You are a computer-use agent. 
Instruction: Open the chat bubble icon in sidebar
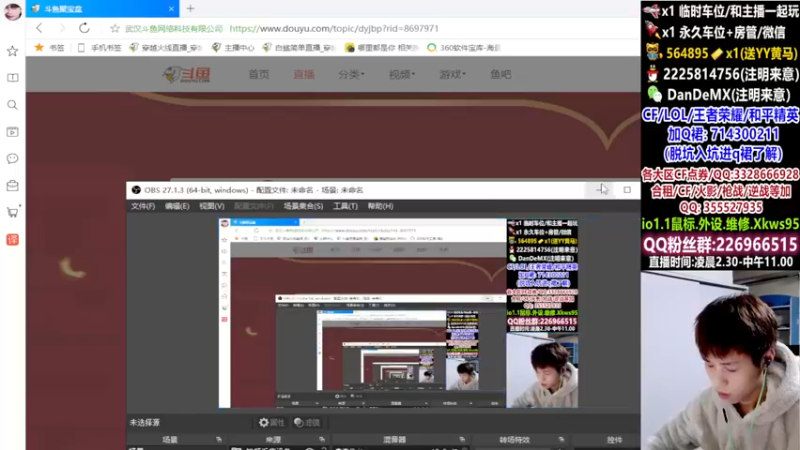pyautogui.click(x=12, y=159)
